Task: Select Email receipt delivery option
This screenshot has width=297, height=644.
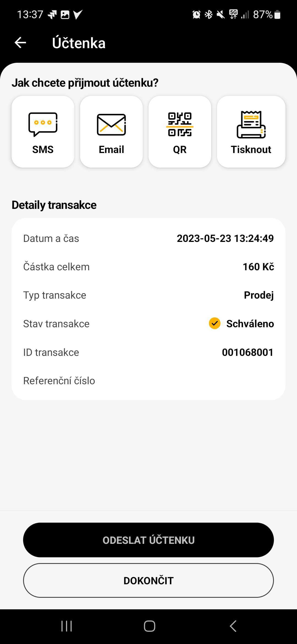Action: pos(111,132)
